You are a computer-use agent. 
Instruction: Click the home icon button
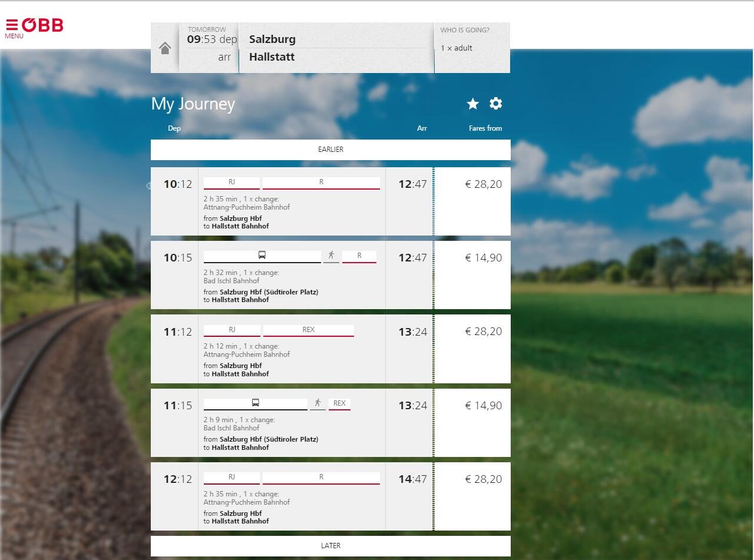click(165, 48)
